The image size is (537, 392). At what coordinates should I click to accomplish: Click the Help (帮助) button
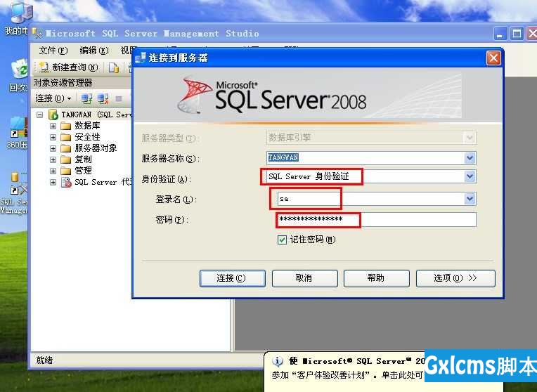pos(376,278)
